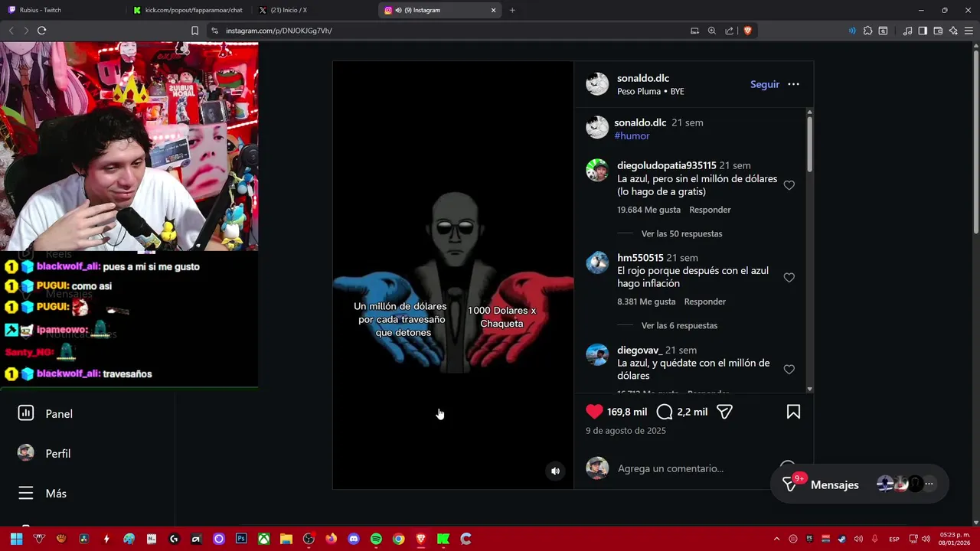This screenshot has height=551, width=980.
Task: Open the Panel sidebar item
Action: pos(46,413)
